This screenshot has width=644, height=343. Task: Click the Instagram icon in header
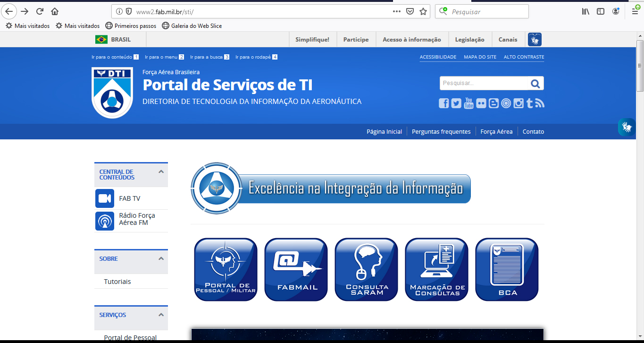pyautogui.click(x=519, y=103)
